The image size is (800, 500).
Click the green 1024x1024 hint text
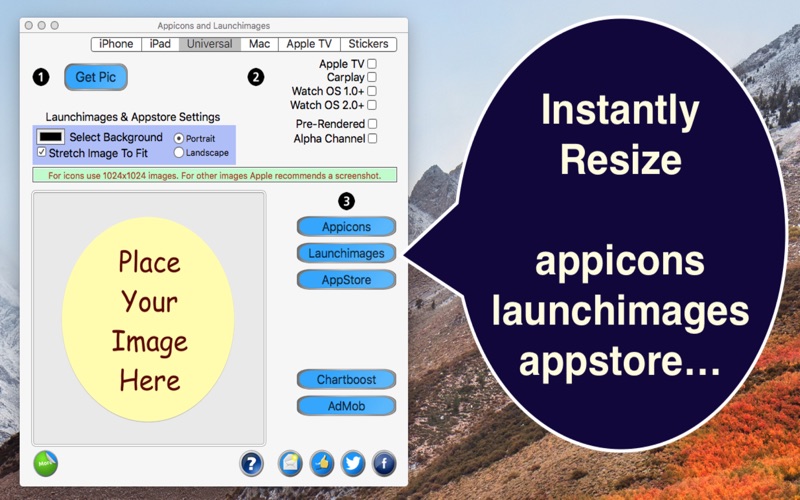[x=214, y=176]
